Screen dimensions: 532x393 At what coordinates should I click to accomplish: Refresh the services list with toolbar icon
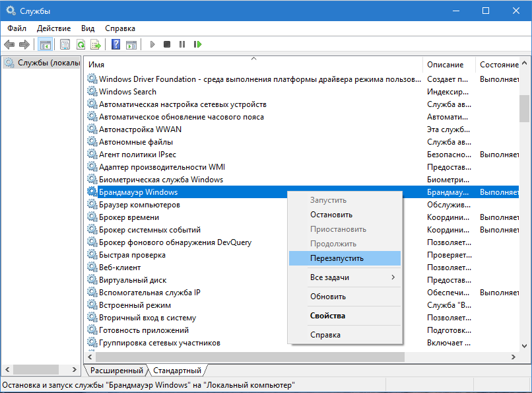81,44
